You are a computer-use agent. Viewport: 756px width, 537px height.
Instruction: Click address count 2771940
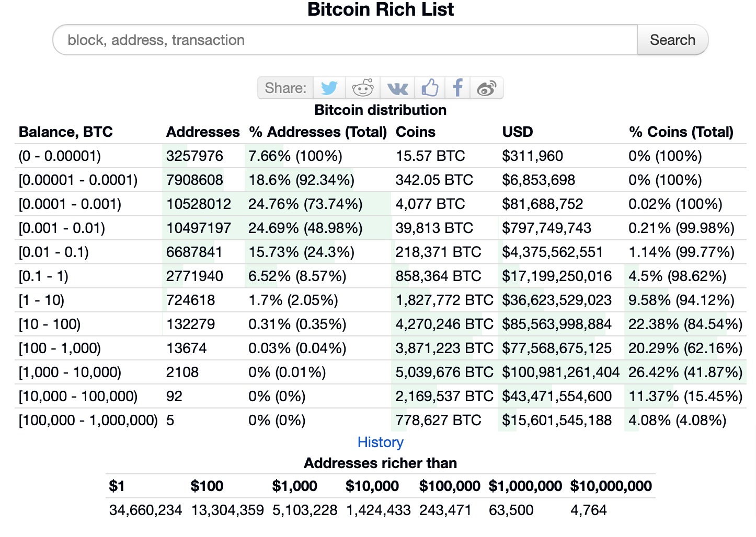[194, 276]
